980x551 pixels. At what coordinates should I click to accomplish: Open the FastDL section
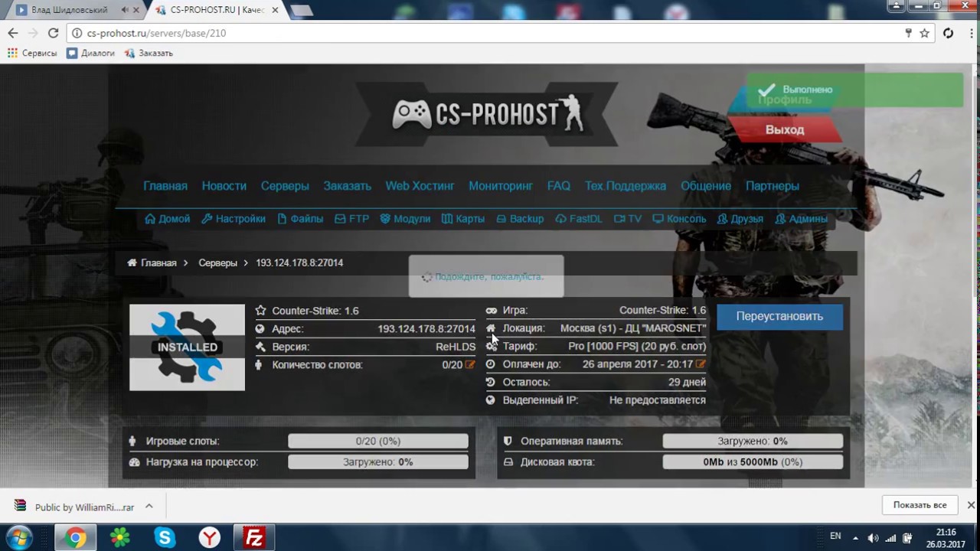[579, 219]
